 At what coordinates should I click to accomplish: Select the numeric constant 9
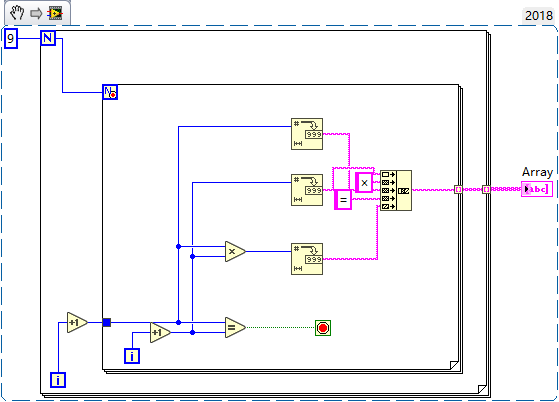(11, 38)
